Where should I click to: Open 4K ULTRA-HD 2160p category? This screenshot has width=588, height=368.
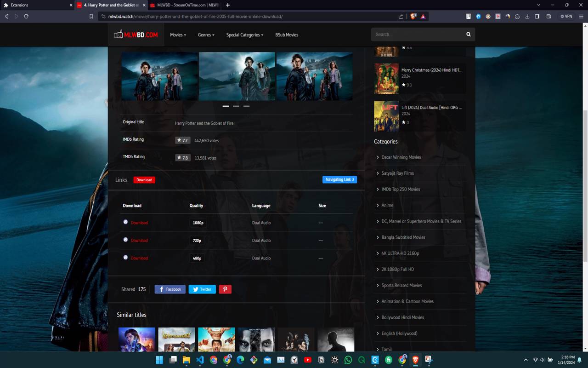[x=400, y=253]
